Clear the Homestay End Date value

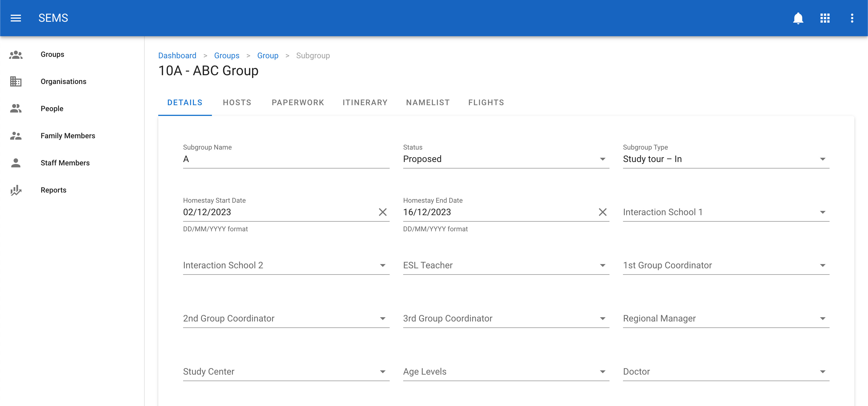[602, 212]
